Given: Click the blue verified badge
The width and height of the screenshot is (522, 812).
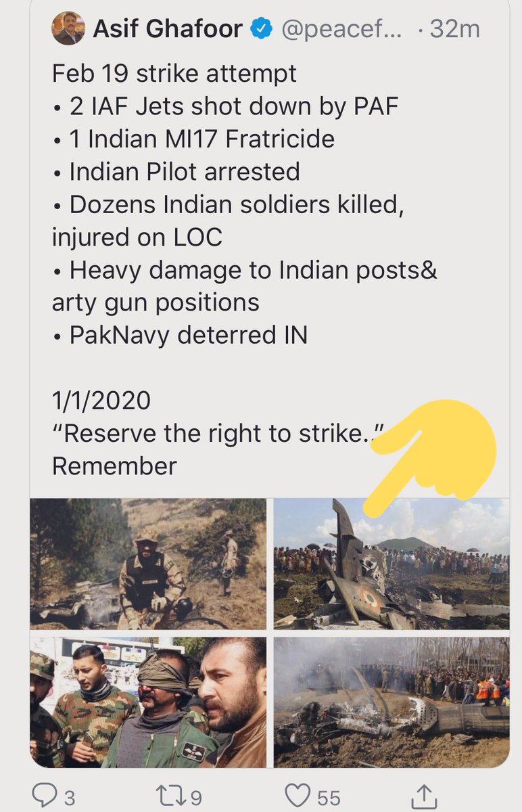Looking at the screenshot, I should 261,30.
